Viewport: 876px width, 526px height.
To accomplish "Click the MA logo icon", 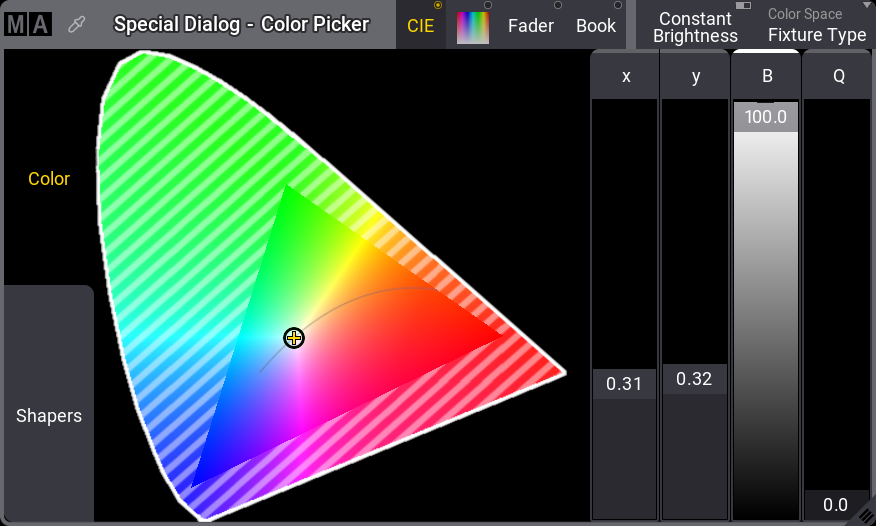I will 27,25.
